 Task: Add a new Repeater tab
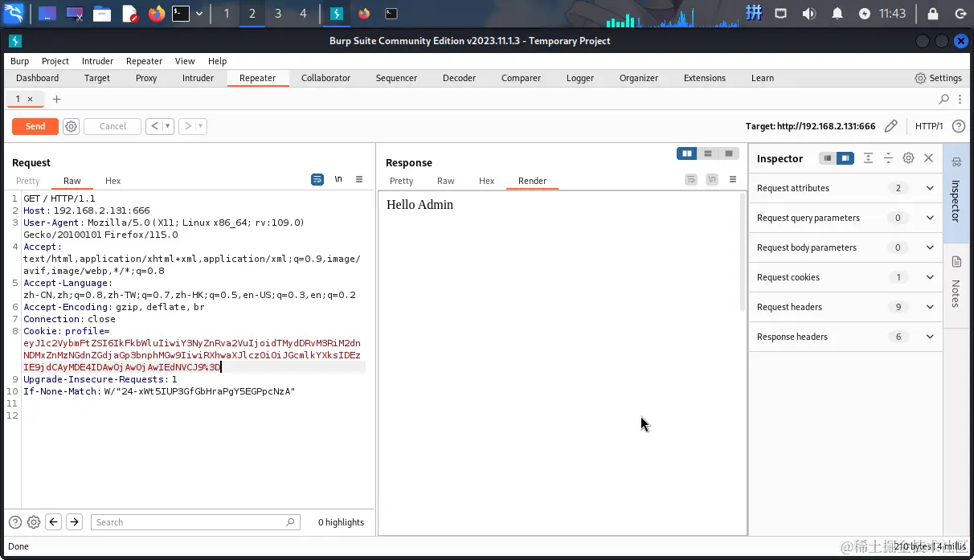coord(56,99)
